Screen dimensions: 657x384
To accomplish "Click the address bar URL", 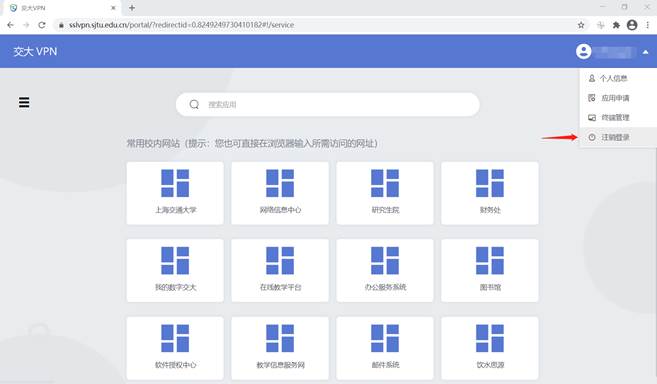I will click(181, 25).
